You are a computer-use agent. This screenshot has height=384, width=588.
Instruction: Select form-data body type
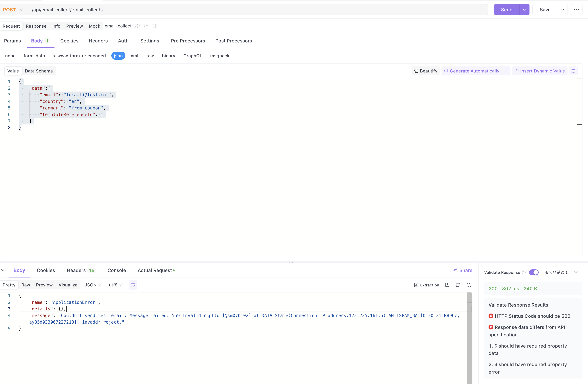click(34, 56)
